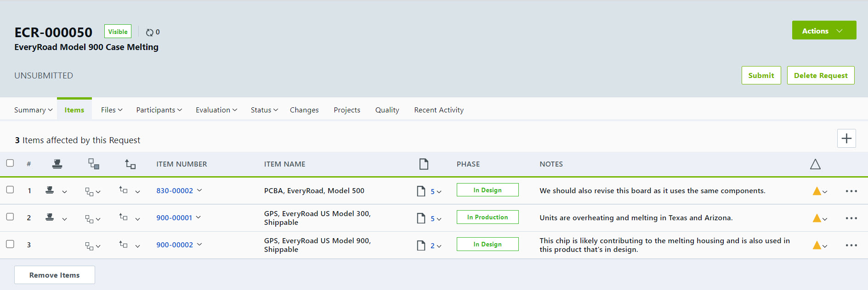
Task: Select the checkbox for row 3
Action: click(x=10, y=244)
